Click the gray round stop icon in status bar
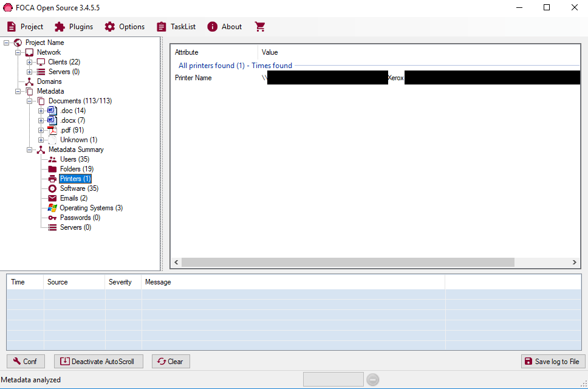This screenshot has height=389, width=588. tap(373, 380)
